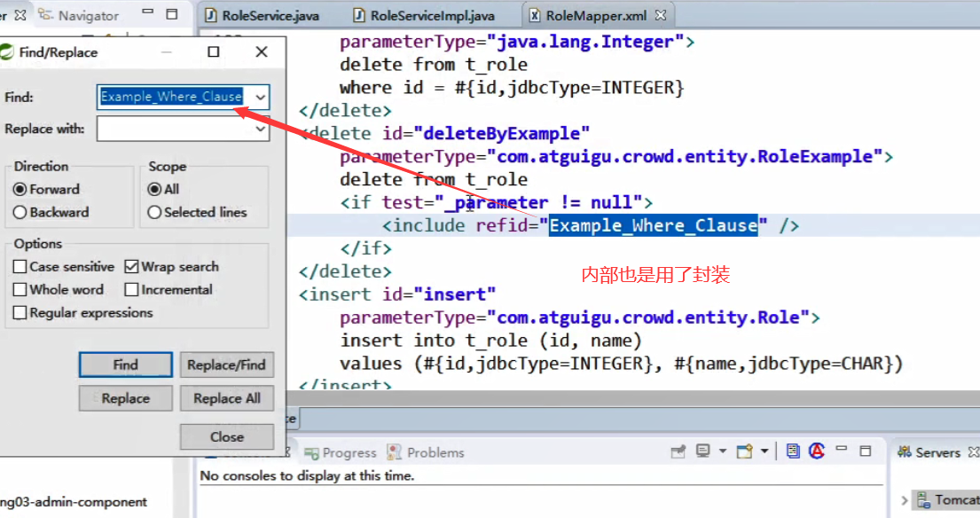Viewport: 980px width, 518px height.
Task: Click the Open Console icon
Action: [744, 451]
